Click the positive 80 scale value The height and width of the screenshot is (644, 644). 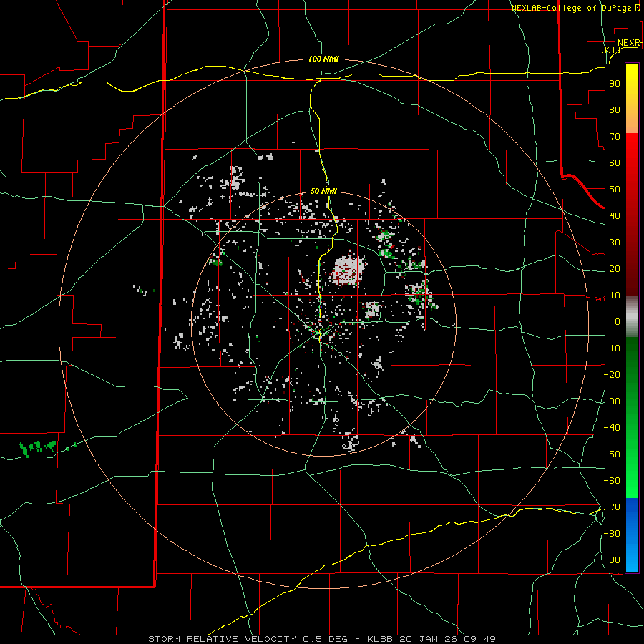615,109
